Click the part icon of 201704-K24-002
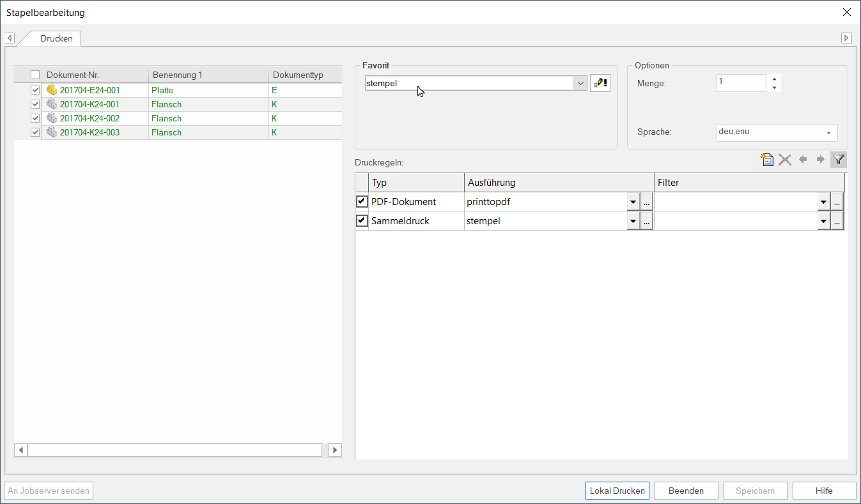Viewport: 861px width, 504px height. click(52, 118)
